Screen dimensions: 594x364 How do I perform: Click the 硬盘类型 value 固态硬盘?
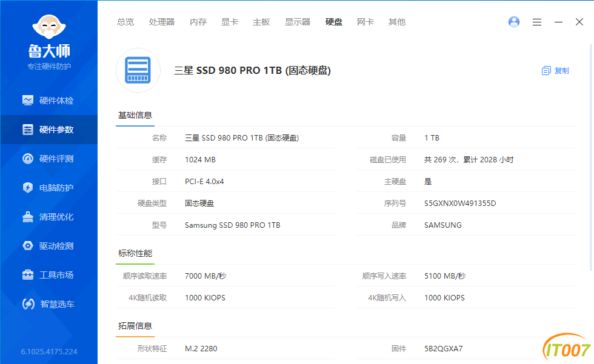point(199,203)
